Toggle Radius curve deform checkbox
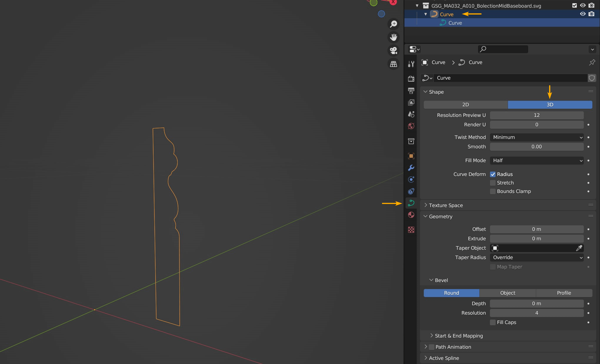Screen dimensions: 600x364 (x=493, y=174)
